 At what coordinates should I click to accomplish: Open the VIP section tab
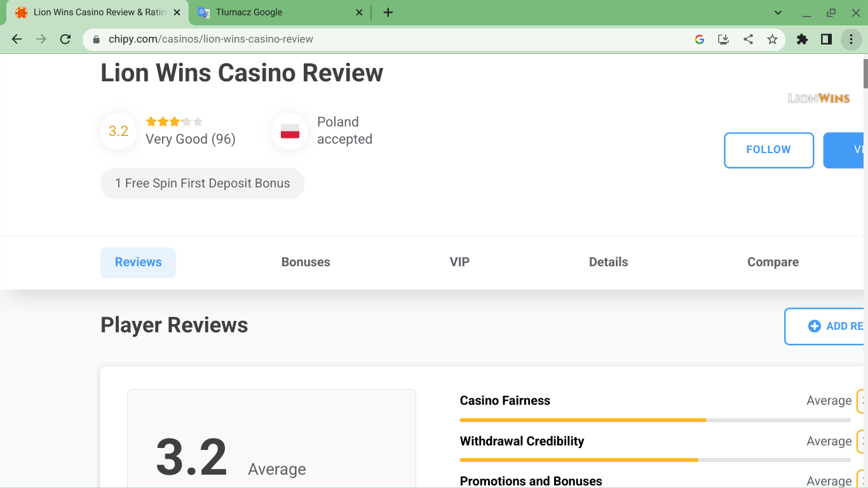[459, 262]
